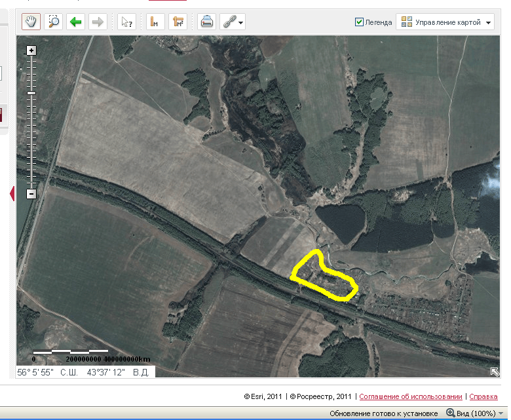Click the map expand corner arrow

click(495, 372)
